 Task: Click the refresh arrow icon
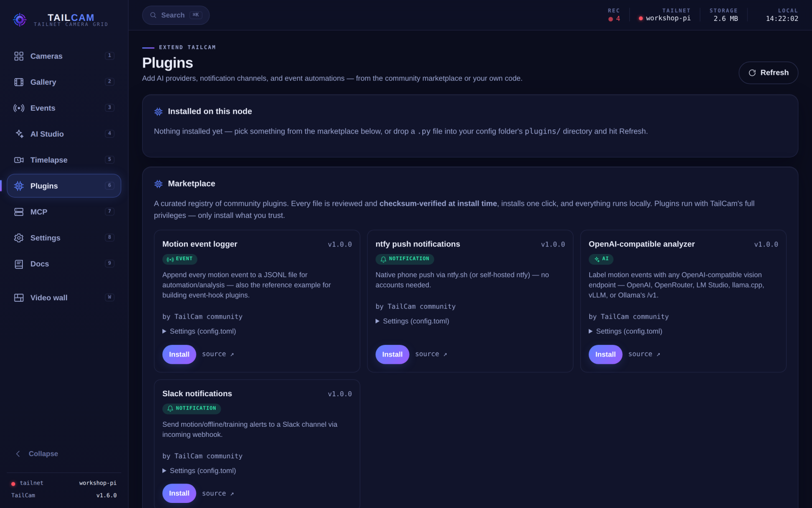(x=752, y=73)
